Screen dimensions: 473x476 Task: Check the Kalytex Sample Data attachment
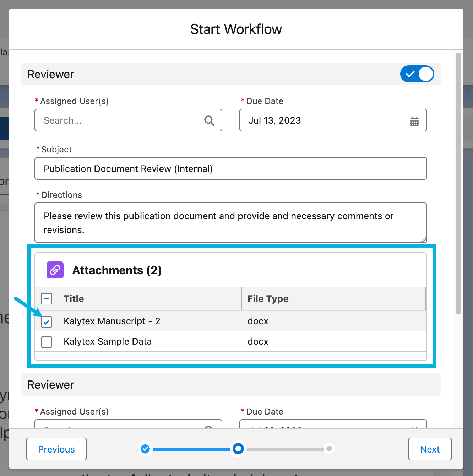pos(47,342)
